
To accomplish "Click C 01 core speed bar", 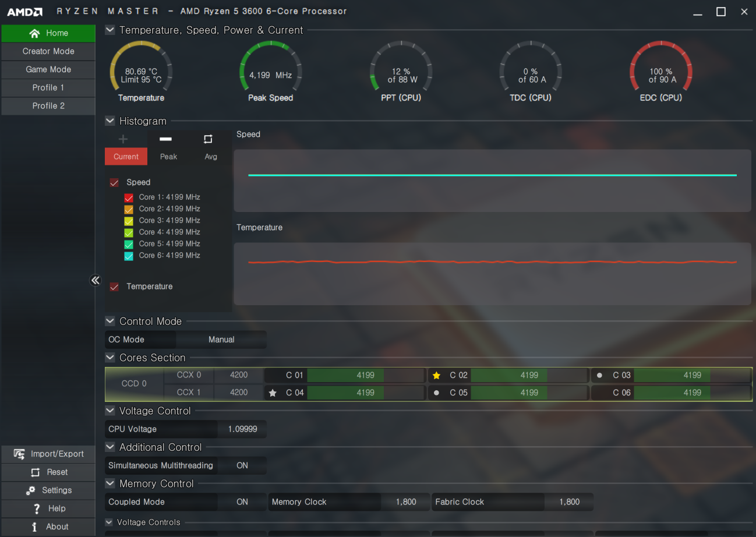I will tap(366, 375).
